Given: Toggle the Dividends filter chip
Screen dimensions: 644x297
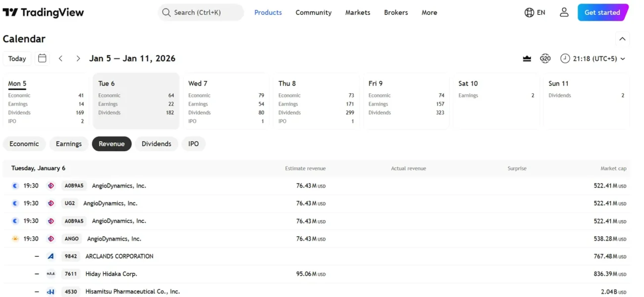Looking at the screenshot, I should point(157,144).
